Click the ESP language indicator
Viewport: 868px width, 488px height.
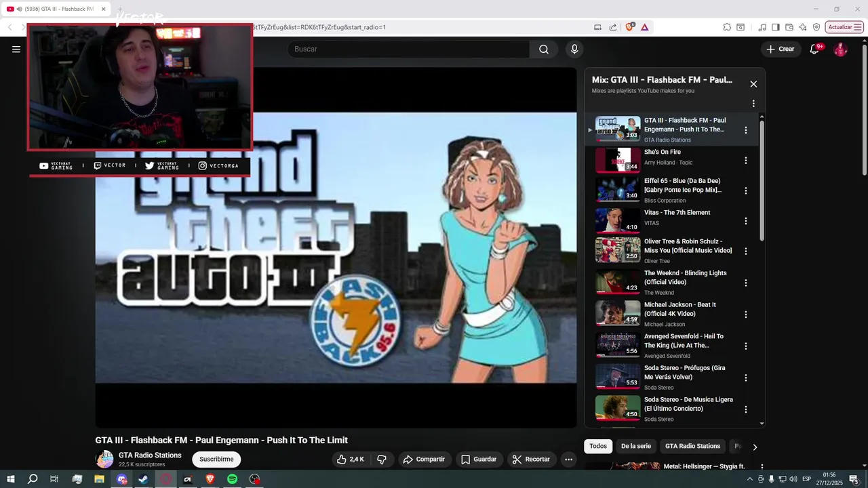pyautogui.click(x=807, y=479)
